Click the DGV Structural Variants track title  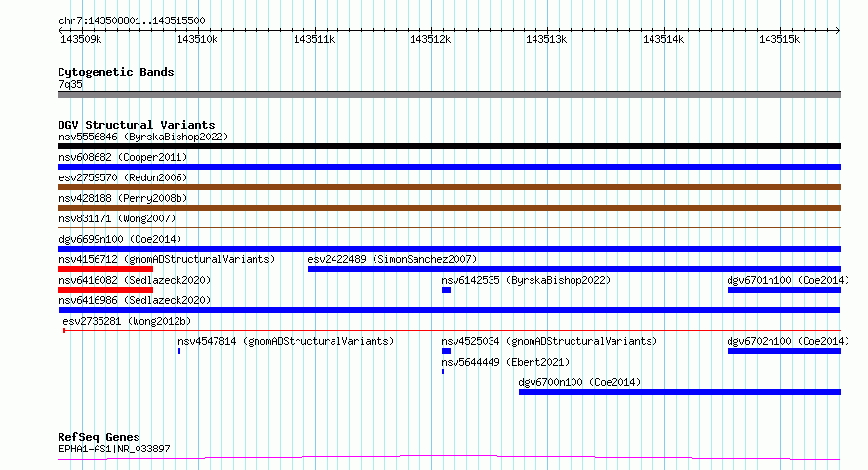pyautogui.click(x=137, y=125)
